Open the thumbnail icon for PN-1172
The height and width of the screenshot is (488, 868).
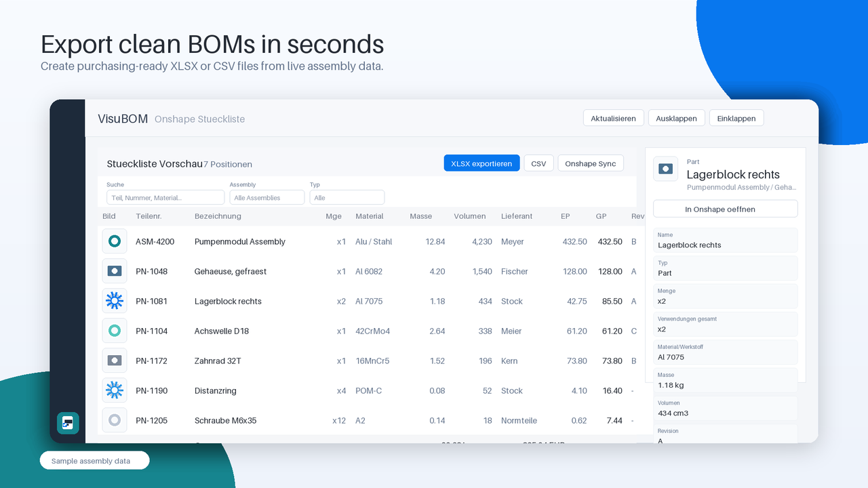[x=115, y=361]
